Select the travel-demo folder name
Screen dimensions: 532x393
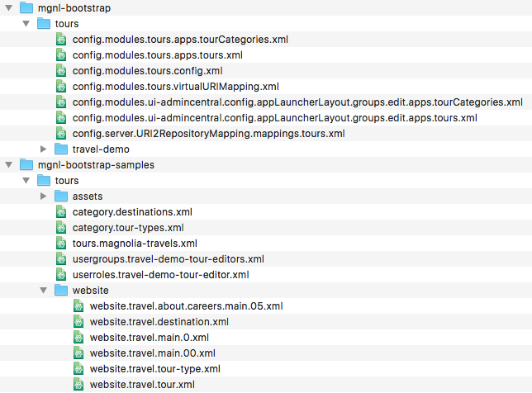pyautogui.click(x=101, y=149)
